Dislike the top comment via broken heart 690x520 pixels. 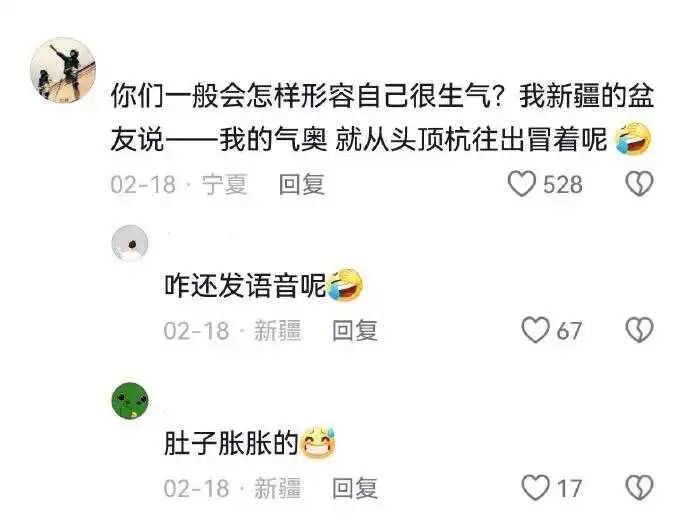coord(639,184)
